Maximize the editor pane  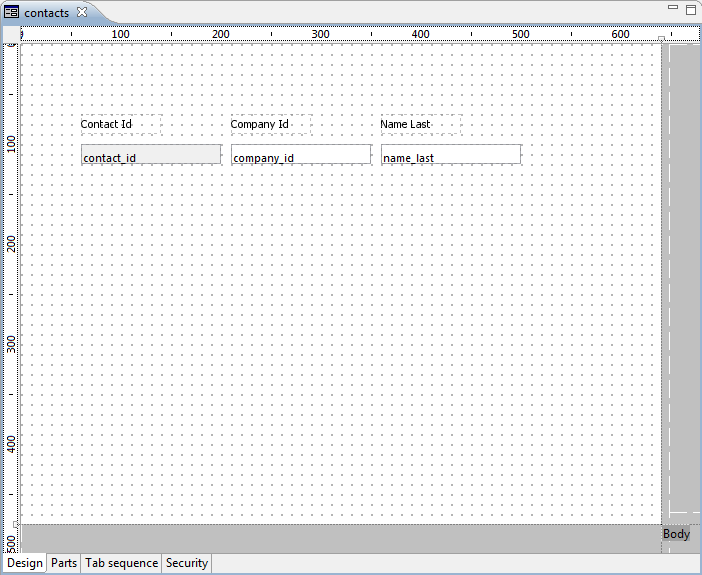pos(691,9)
